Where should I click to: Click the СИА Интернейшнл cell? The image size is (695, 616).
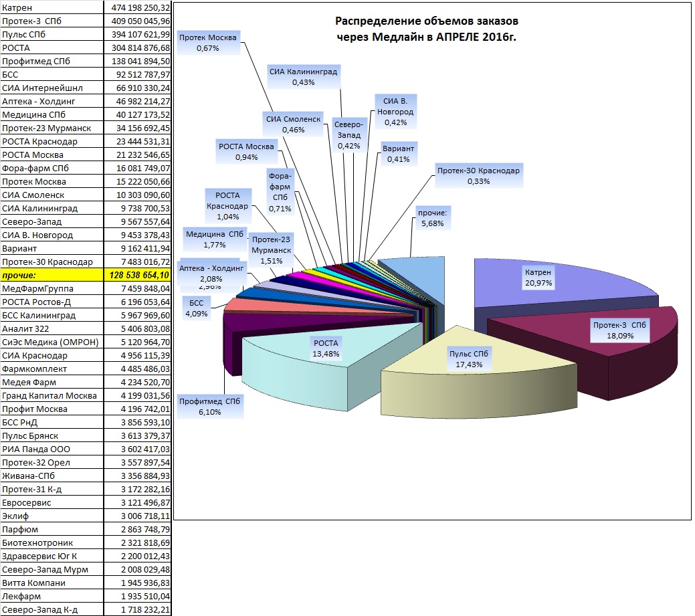tap(52, 88)
